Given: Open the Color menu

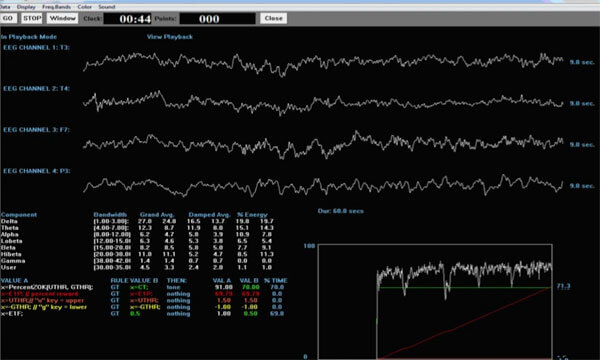Looking at the screenshot, I should tap(85, 7).
